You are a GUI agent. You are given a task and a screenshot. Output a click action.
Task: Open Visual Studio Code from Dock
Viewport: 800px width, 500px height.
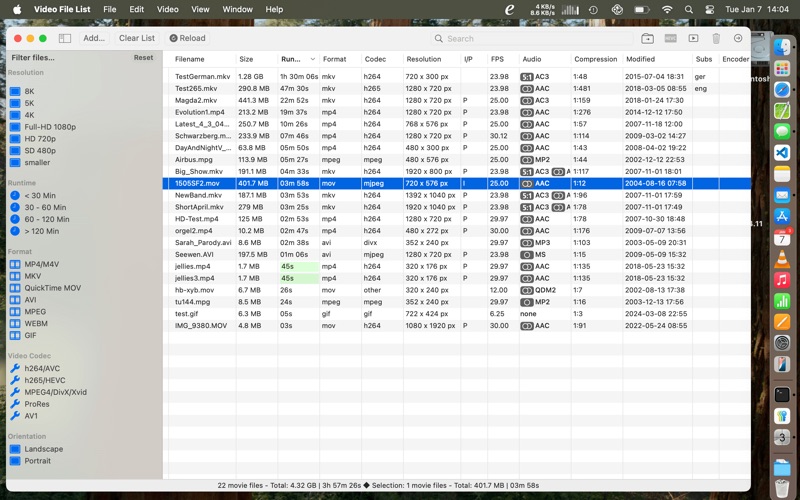pyautogui.click(x=782, y=152)
